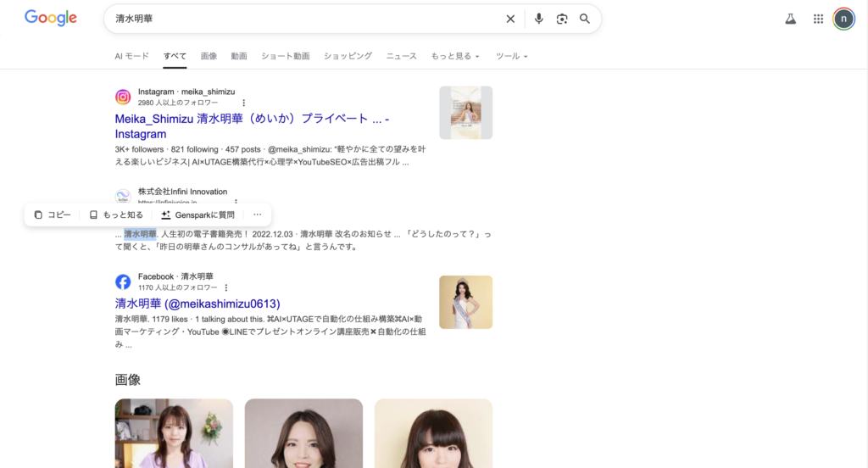Image resolution: width=868 pixels, height=468 pixels.
Task: Click the copy button in popup toolbar
Action: (x=53, y=214)
